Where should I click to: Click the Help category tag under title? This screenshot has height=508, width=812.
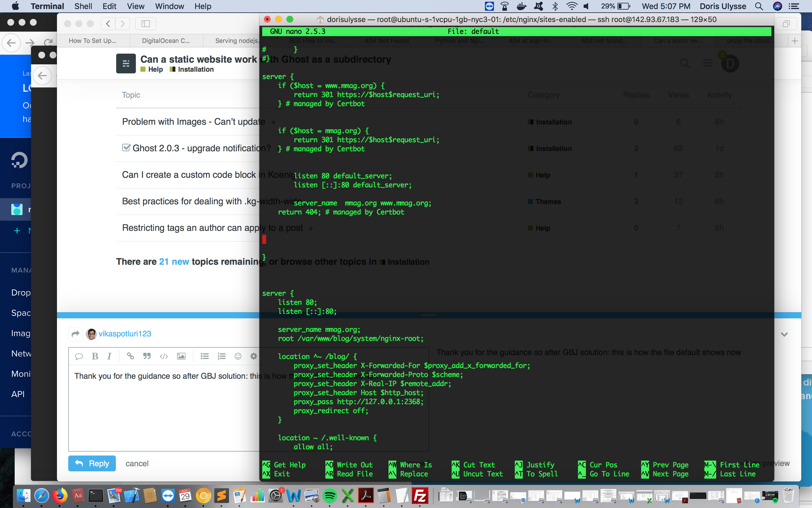(152, 69)
